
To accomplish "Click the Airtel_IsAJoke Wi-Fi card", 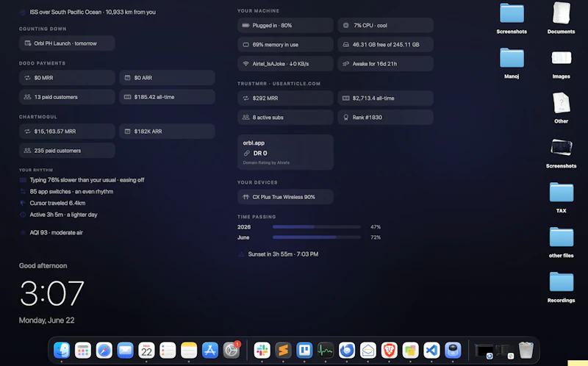I will 285,64.
